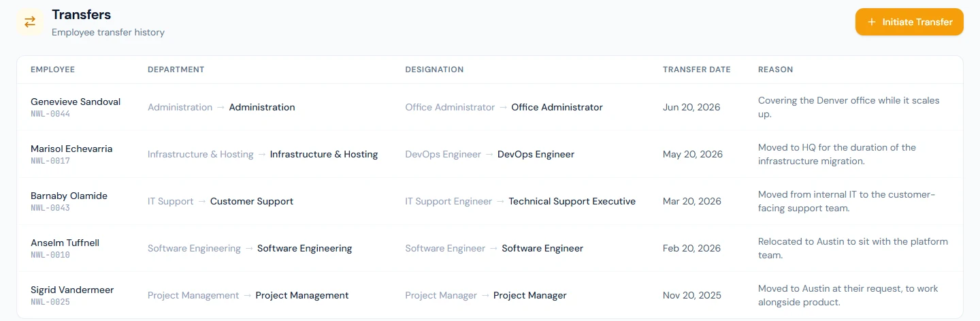Click the 'Moved to HQ' reason text

tap(837, 154)
